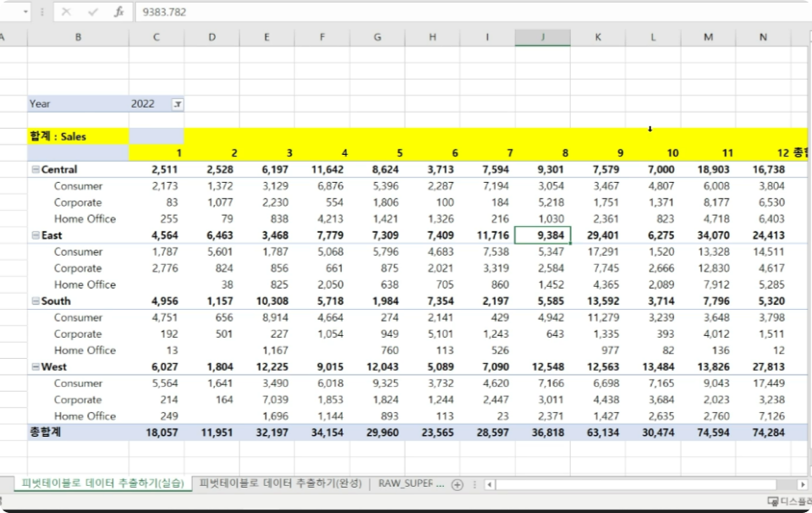Screen dimensions: 812x513
Task: Collapse the Central region group
Action: [36, 169]
